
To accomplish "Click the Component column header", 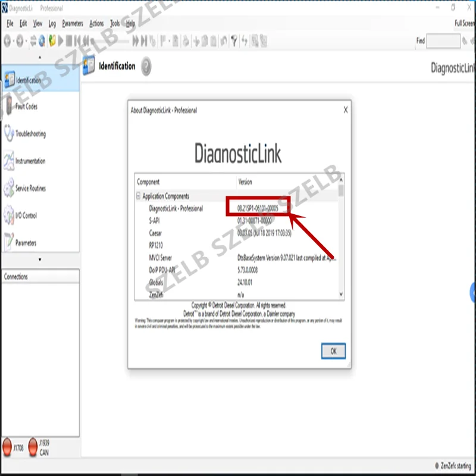I will [x=186, y=182].
